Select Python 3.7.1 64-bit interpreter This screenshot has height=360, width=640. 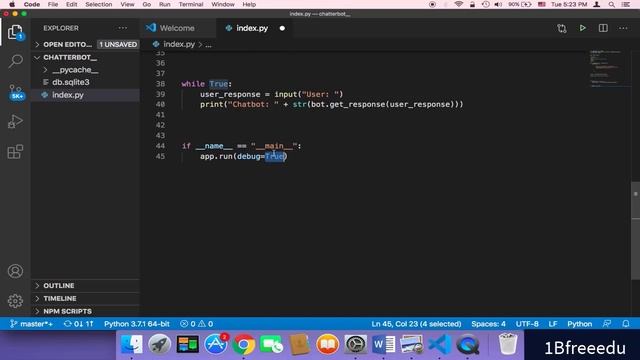pyautogui.click(x=137, y=324)
